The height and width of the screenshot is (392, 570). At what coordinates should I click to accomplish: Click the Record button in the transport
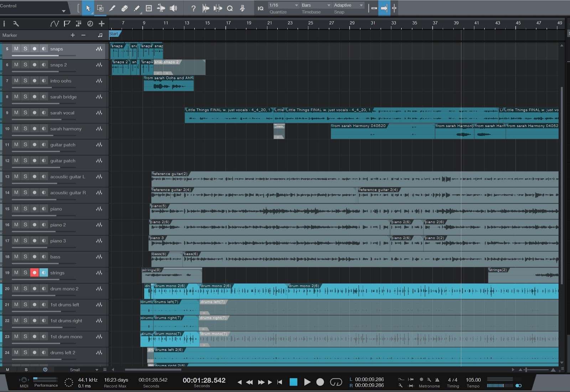pos(320,382)
